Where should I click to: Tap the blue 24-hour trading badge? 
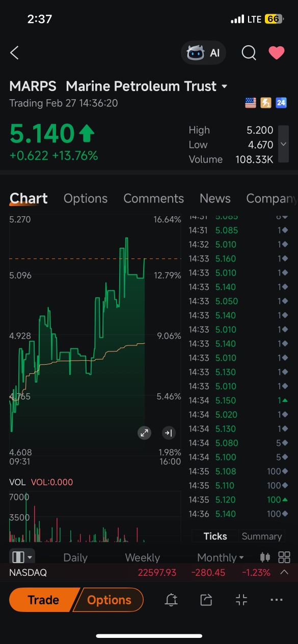281,103
